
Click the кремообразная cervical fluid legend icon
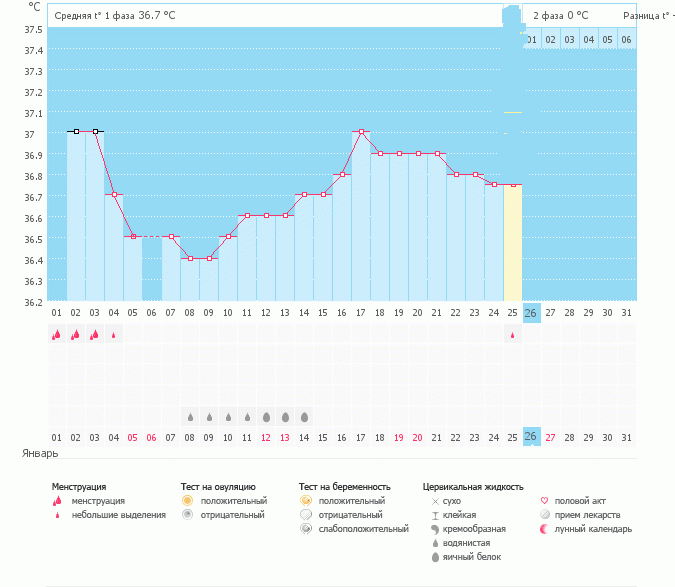point(434,528)
